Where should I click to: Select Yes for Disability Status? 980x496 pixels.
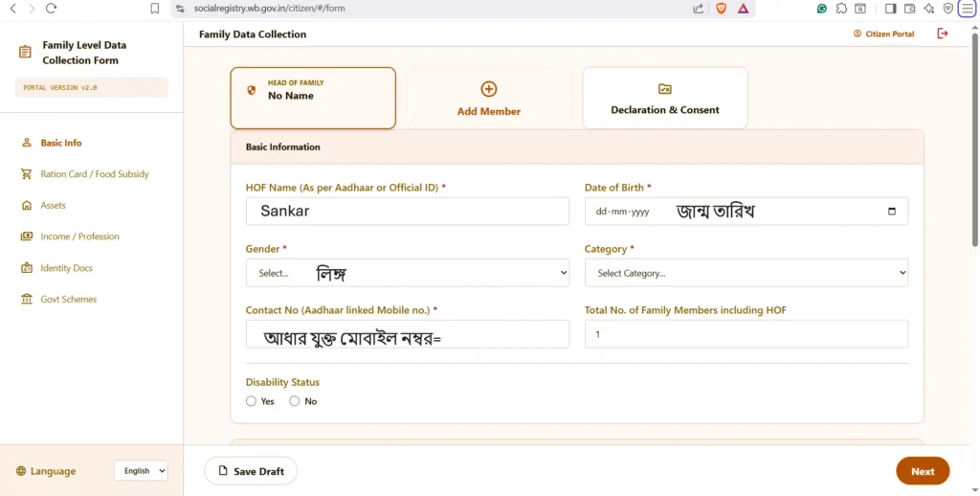click(x=252, y=401)
